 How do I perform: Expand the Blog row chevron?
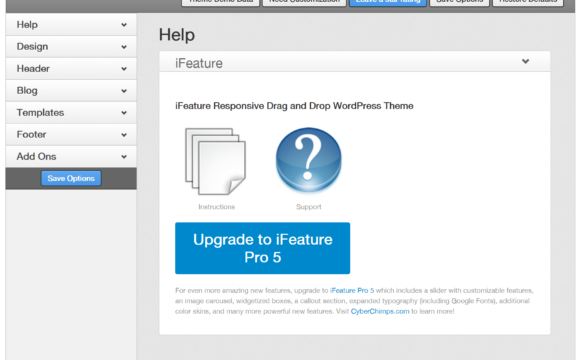coord(124,91)
